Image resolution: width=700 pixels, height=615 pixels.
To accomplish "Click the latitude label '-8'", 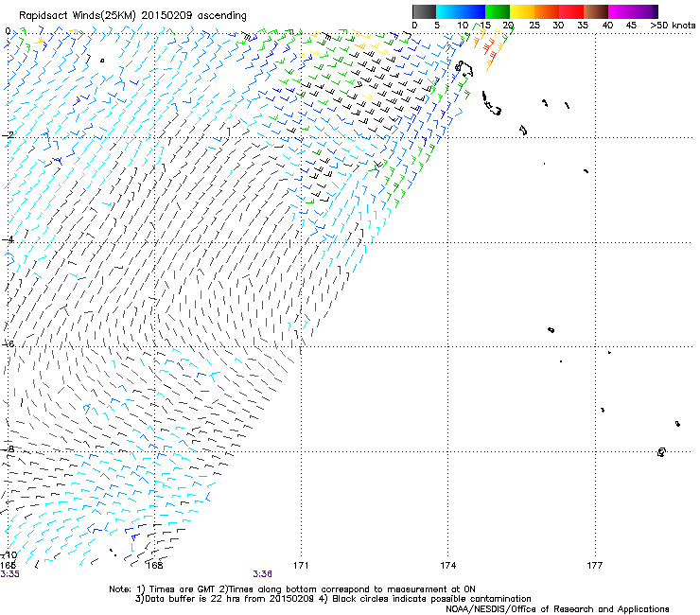I will pyautogui.click(x=8, y=448).
